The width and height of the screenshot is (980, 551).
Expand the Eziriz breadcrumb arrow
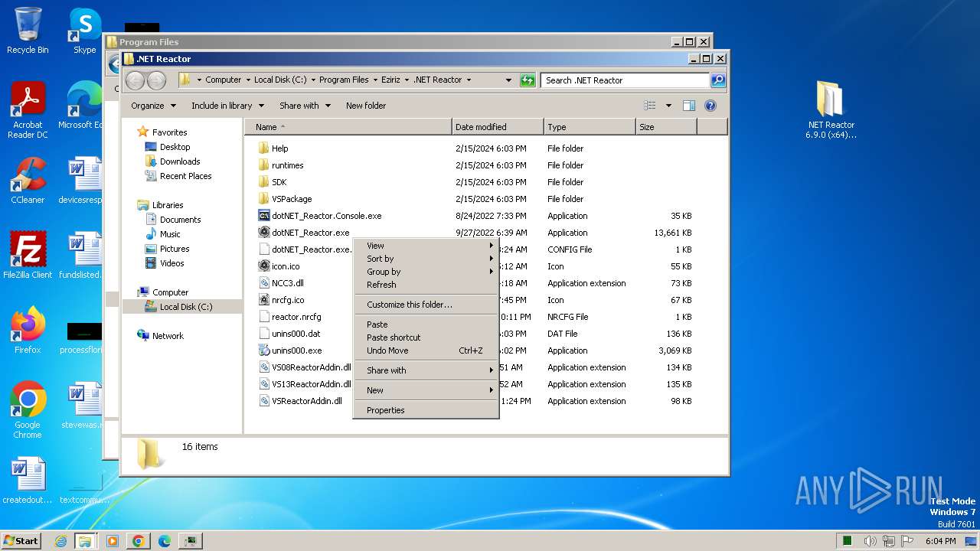point(407,80)
